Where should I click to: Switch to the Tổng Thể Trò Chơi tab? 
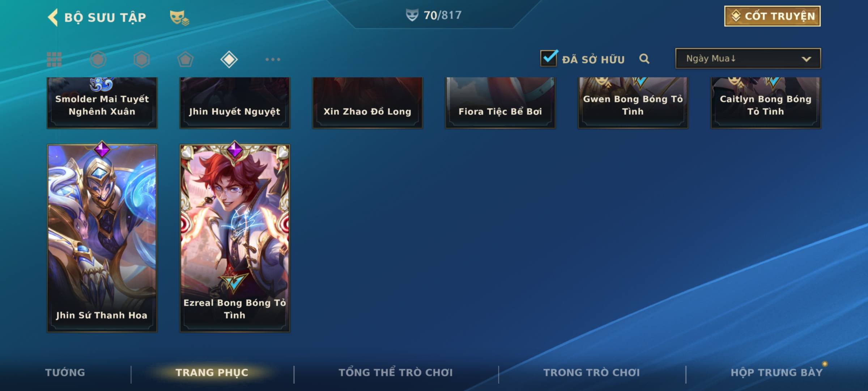396,373
